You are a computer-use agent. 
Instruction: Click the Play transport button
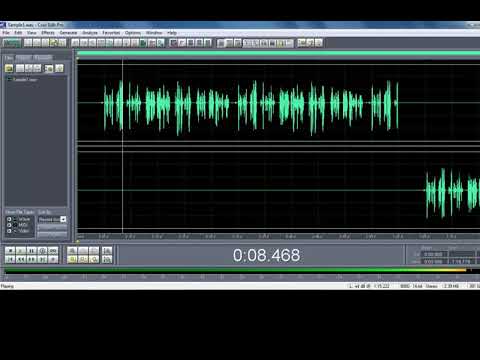(x=21, y=251)
